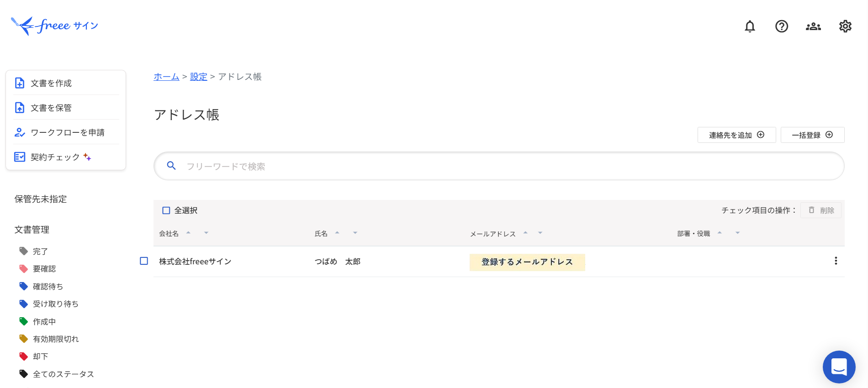Sort 氏名 column descending
868x388 pixels.
(355, 233)
